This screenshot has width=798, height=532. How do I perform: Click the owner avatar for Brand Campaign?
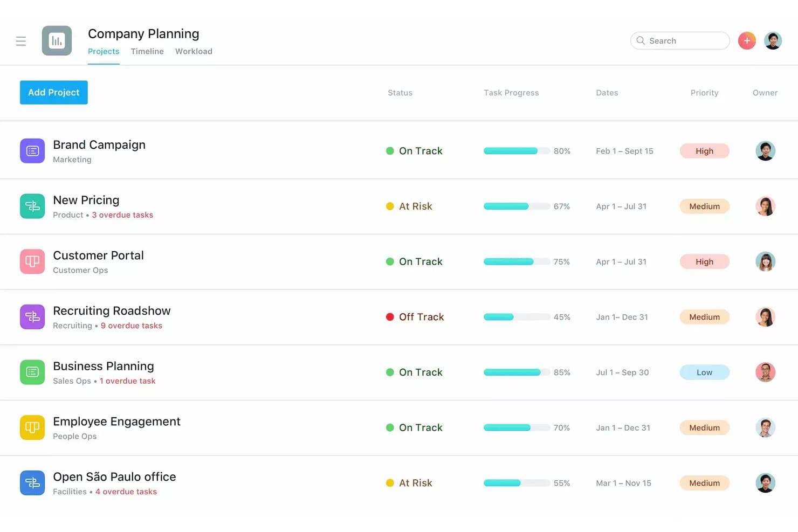(x=765, y=151)
